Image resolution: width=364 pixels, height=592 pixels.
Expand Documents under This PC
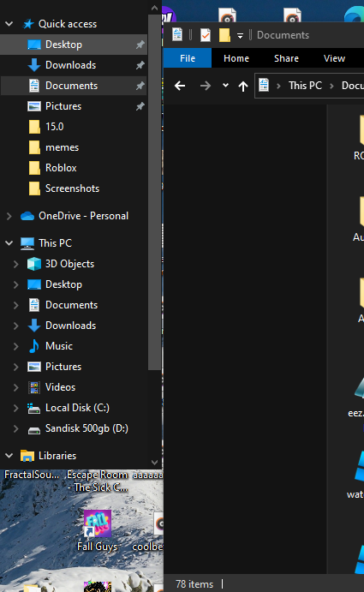16,305
